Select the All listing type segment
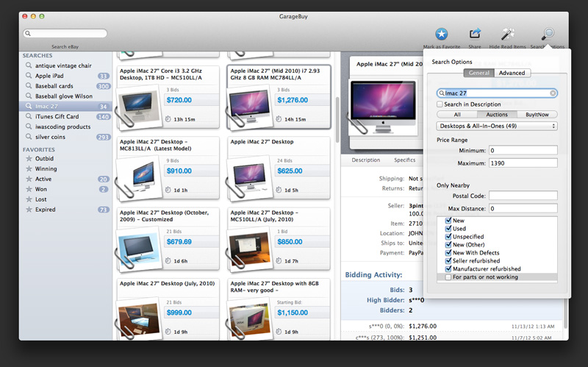The height and width of the screenshot is (367, 588). click(x=457, y=115)
